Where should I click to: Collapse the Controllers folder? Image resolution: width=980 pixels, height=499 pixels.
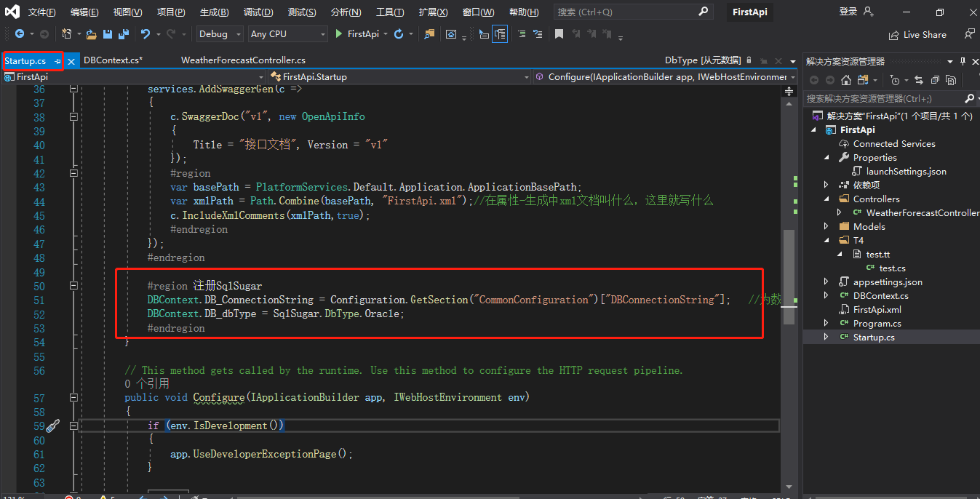(826, 199)
